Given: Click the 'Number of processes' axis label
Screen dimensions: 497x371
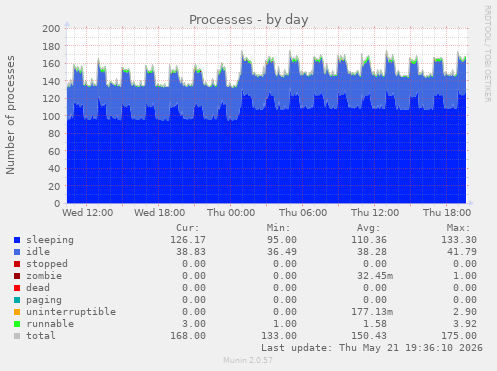Looking at the screenshot, I should 11,115.
